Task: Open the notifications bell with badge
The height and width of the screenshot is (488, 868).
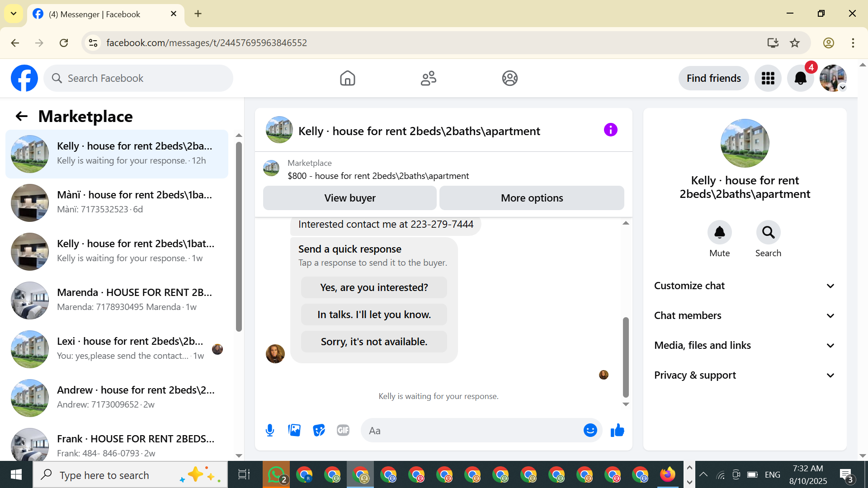Action: [800, 79]
